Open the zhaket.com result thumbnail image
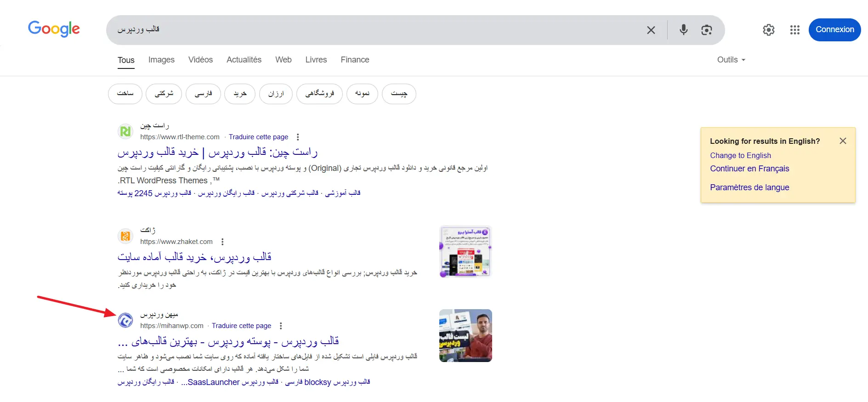This screenshot has height=402, width=868. [x=465, y=251]
